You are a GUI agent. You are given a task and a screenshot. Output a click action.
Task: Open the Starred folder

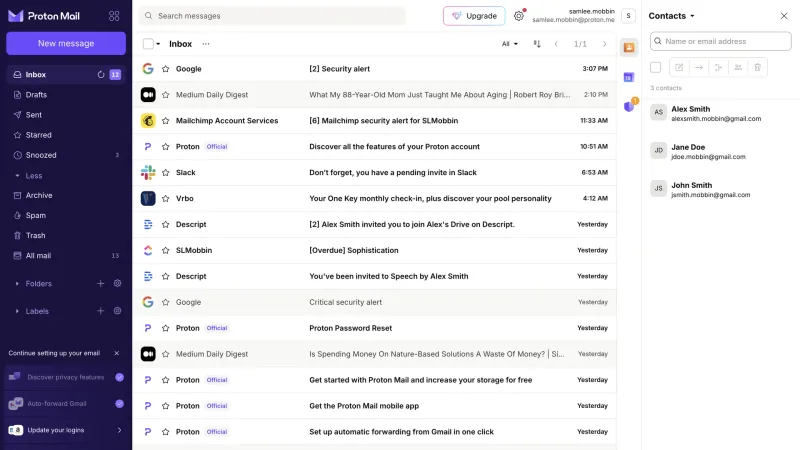click(66, 135)
